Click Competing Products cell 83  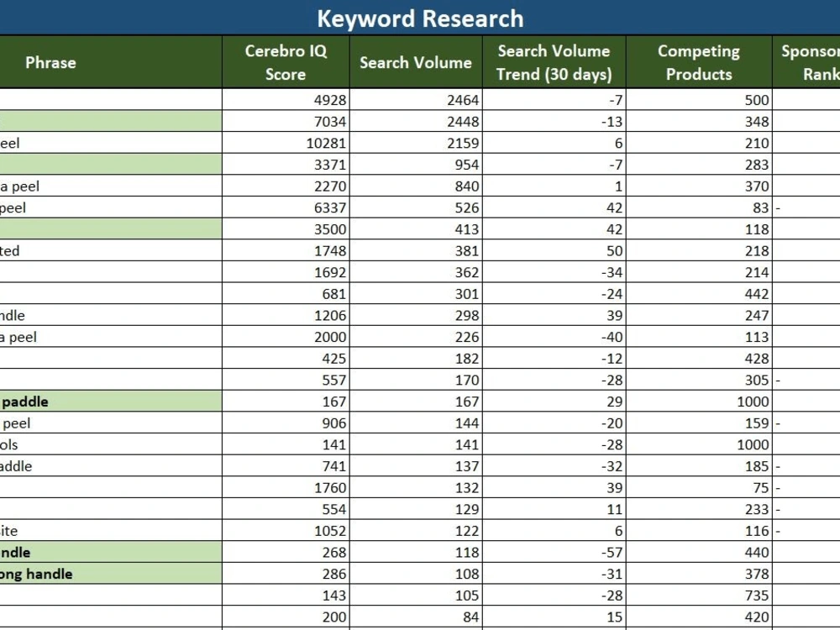(699, 207)
